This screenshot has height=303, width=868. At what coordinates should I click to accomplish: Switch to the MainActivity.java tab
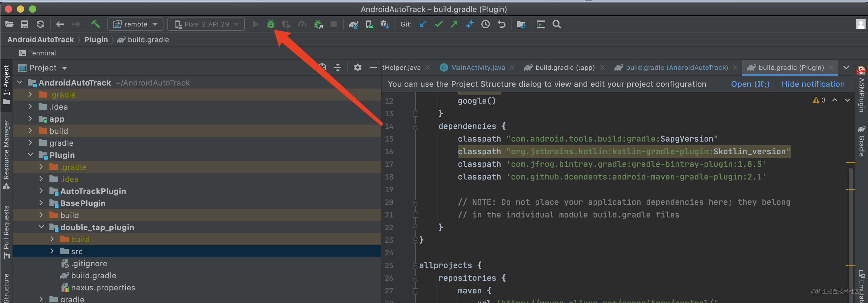coord(478,67)
